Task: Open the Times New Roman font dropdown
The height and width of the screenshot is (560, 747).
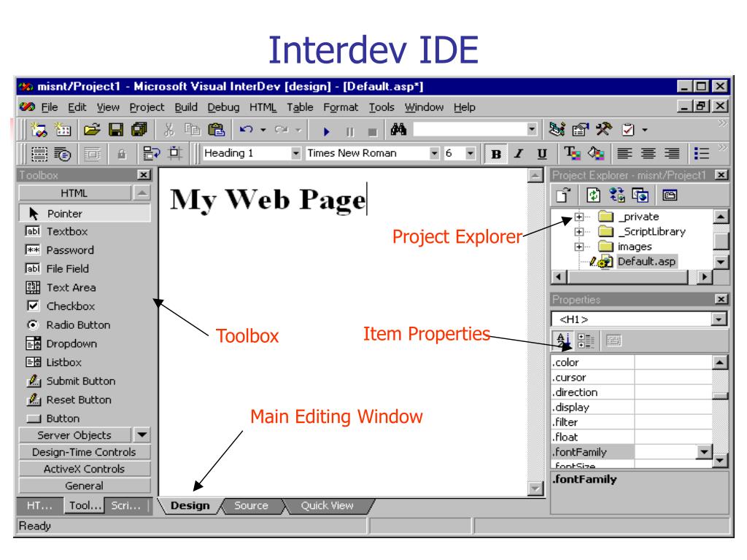Action: (434, 153)
